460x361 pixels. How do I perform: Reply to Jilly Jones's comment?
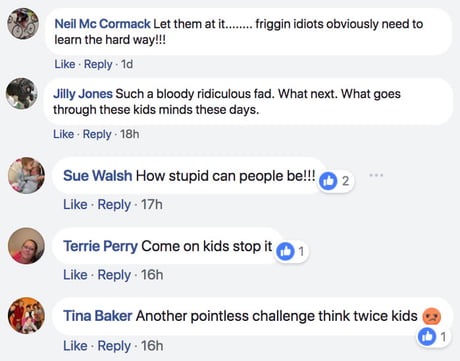tap(97, 134)
